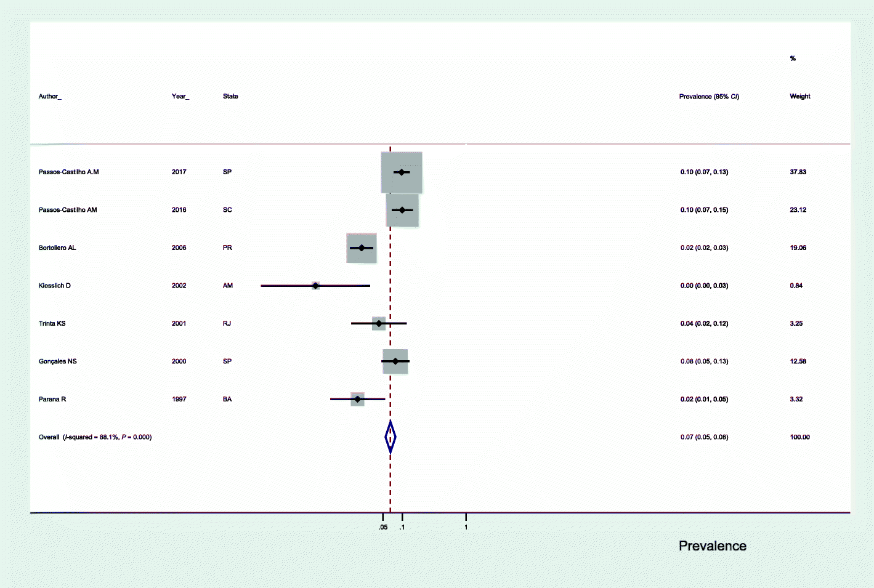
Task: Click year value '1997'
Action: (x=179, y=400)
